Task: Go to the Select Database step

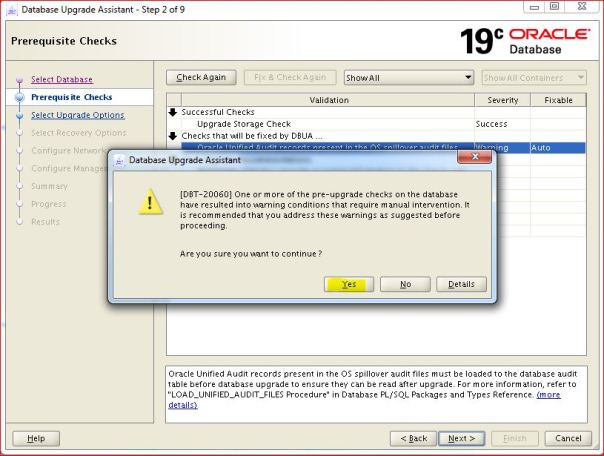Action: pos(61,79)
